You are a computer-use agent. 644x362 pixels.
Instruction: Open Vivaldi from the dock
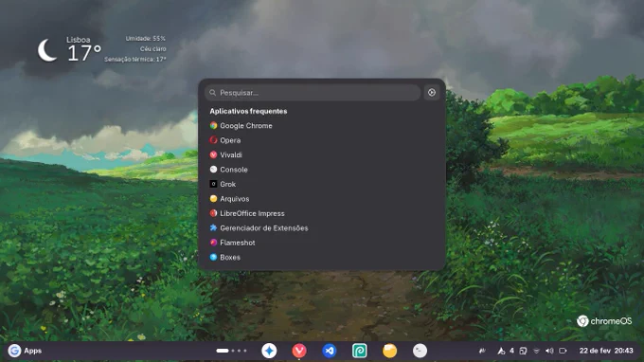click(299, 351)
